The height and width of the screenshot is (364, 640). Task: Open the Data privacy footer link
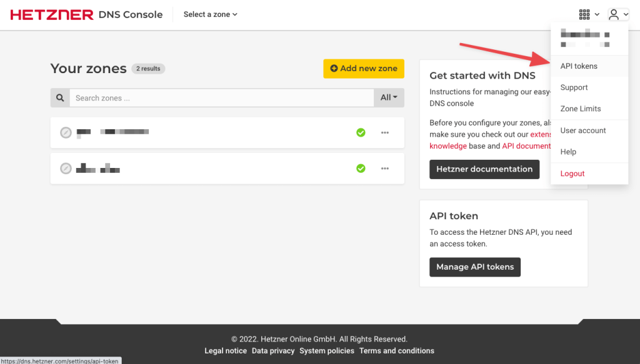[273, 350]
